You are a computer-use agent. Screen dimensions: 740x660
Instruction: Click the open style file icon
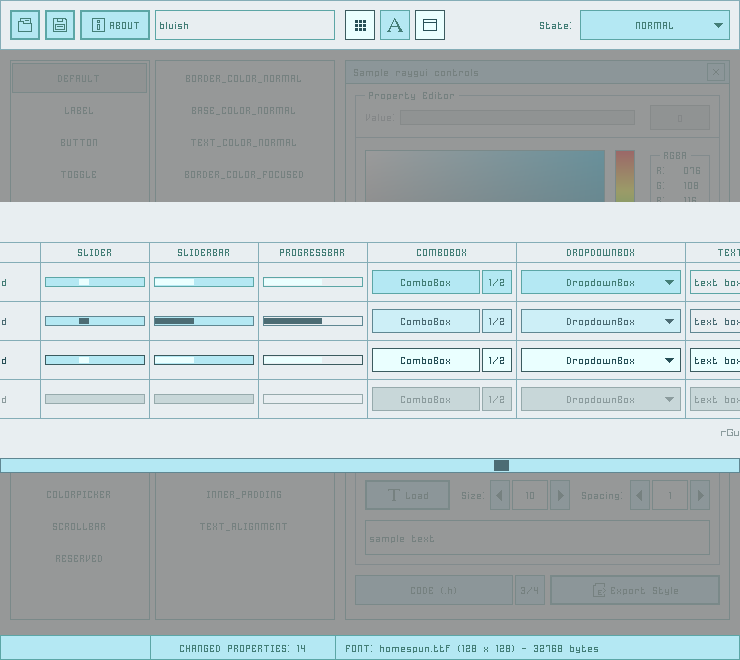[25, 25]
